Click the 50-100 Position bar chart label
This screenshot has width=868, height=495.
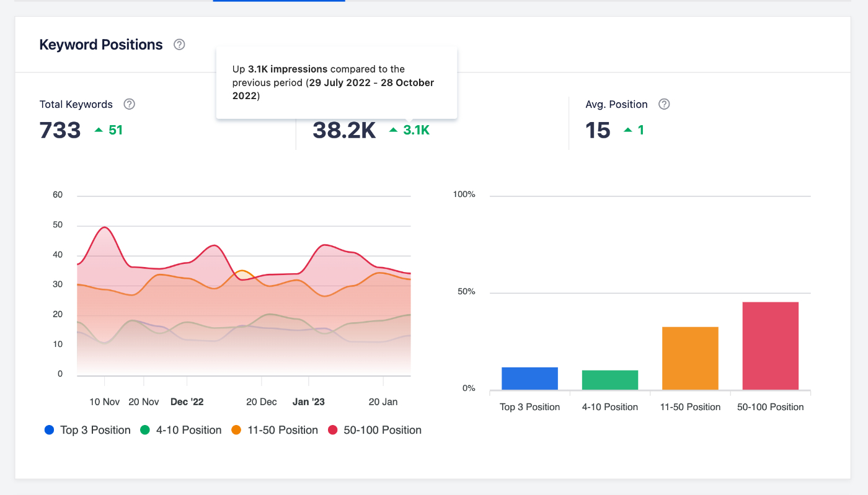point(771,407)
